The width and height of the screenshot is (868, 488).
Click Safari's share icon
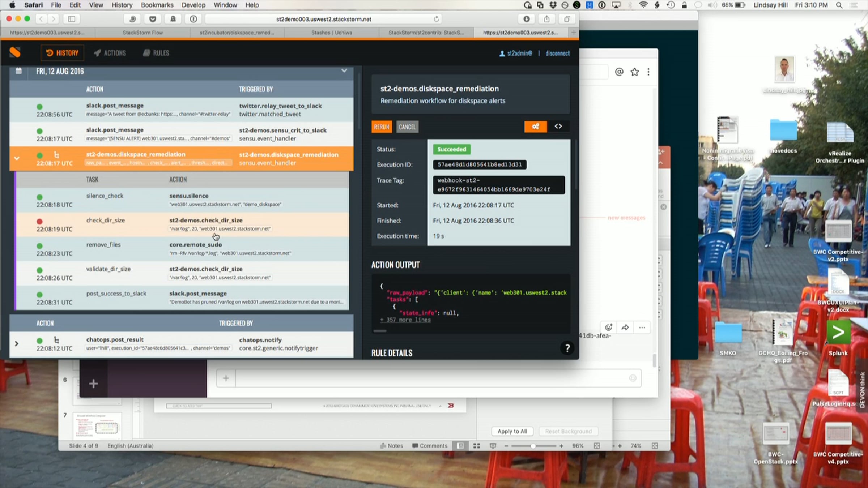[546, 19]
